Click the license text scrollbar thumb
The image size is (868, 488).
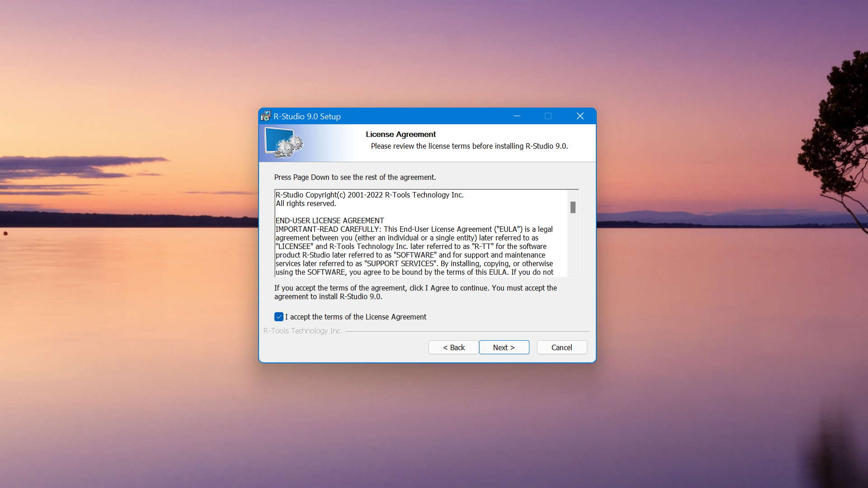pos(573,207)
